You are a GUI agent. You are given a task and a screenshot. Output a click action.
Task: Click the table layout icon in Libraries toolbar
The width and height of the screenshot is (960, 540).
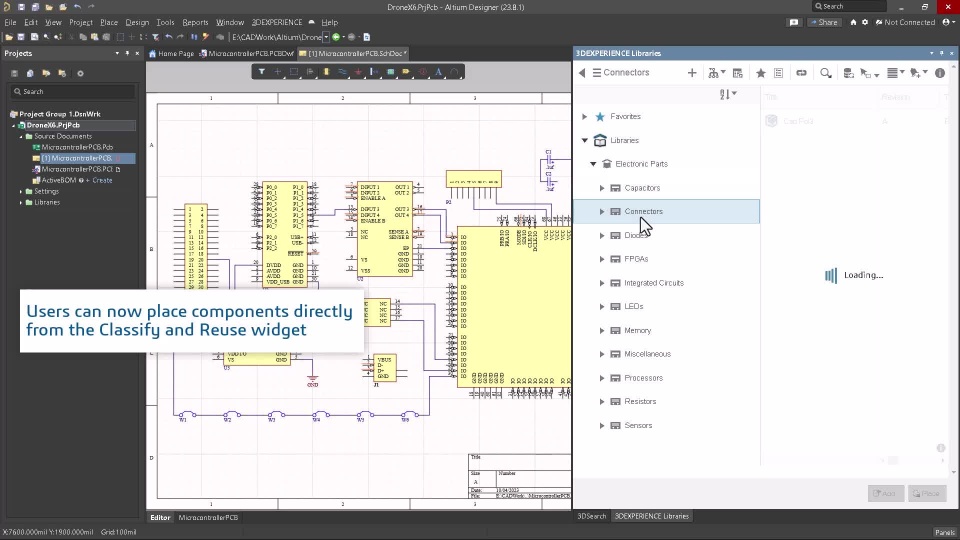pyautogui.click(x=738, y=73)
